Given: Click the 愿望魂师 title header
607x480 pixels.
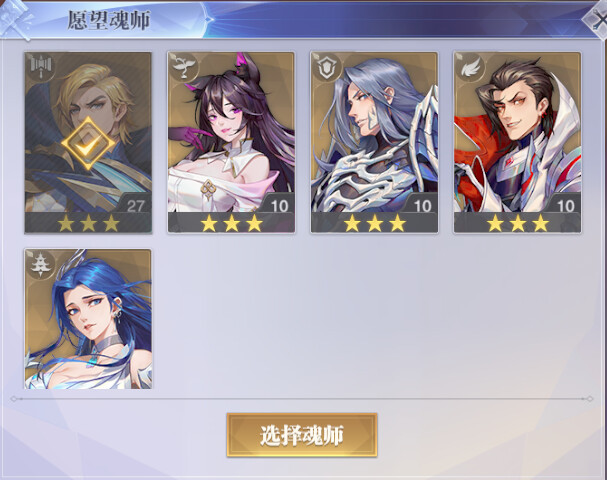Looking at the screenshot, I should [108, 20].
